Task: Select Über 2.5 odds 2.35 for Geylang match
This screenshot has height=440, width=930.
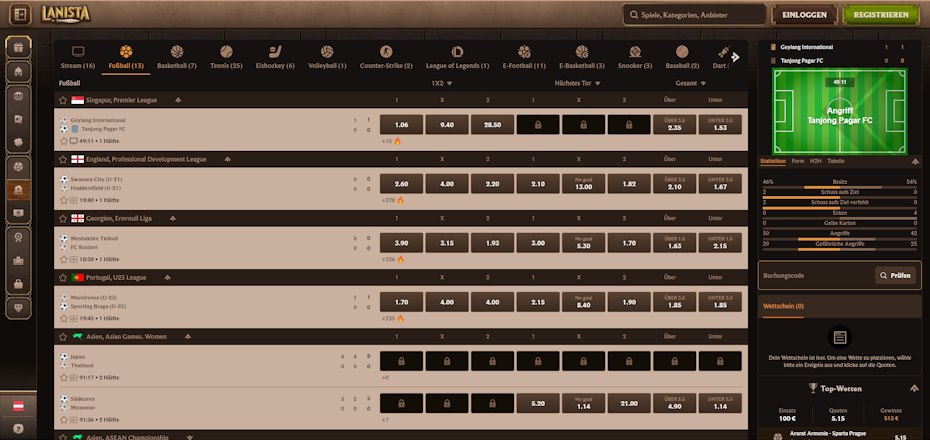Action: (x=674, y=125)
